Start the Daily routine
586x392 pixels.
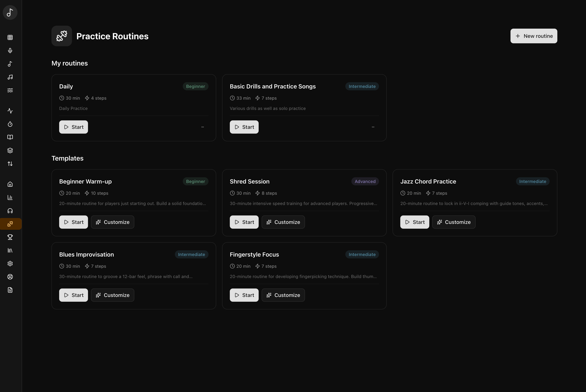tap(73, 127)
